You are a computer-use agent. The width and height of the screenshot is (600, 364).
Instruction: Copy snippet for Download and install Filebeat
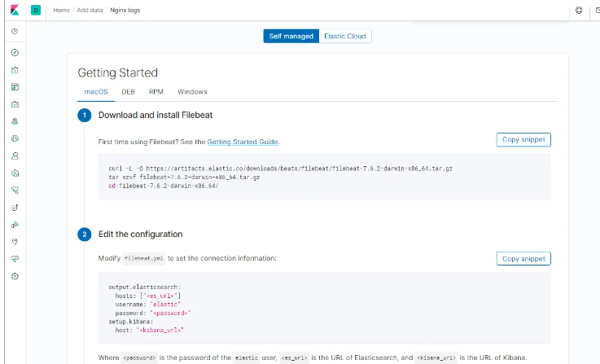tap(523, 139)
